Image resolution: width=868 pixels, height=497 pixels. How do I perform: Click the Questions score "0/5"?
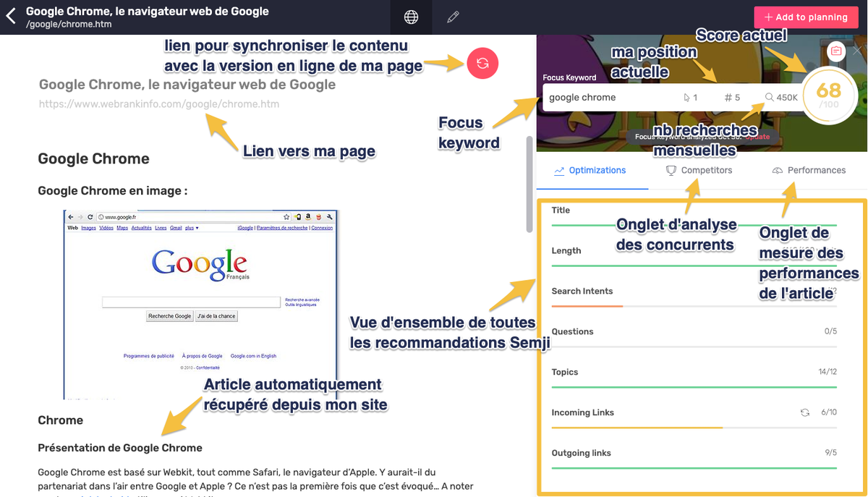830,331
